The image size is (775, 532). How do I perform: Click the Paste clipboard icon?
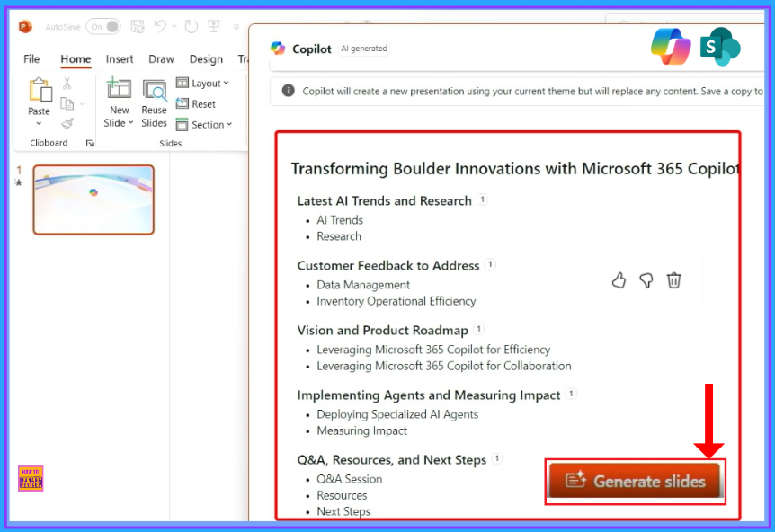click(40, 91)
